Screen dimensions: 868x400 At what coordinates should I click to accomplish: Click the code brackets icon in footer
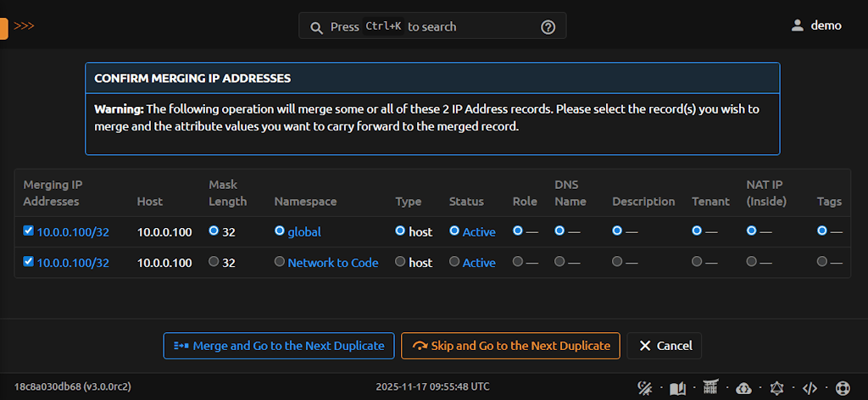coord(810,387)
